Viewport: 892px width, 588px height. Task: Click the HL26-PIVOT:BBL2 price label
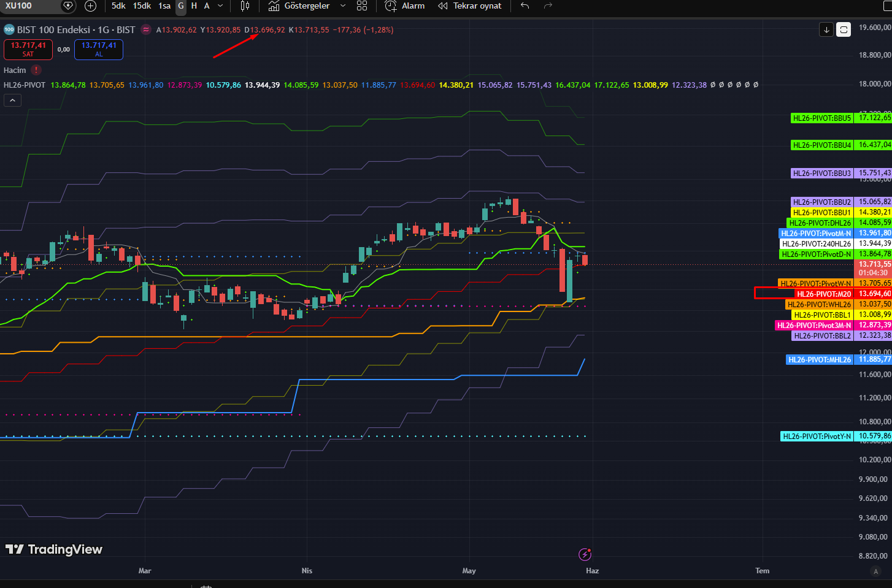coord(822,336)
